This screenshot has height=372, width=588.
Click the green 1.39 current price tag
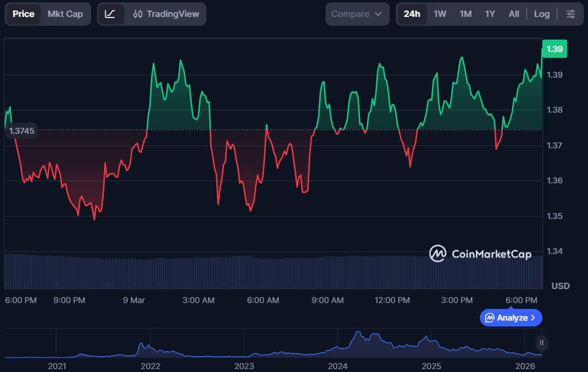[554, 49]
